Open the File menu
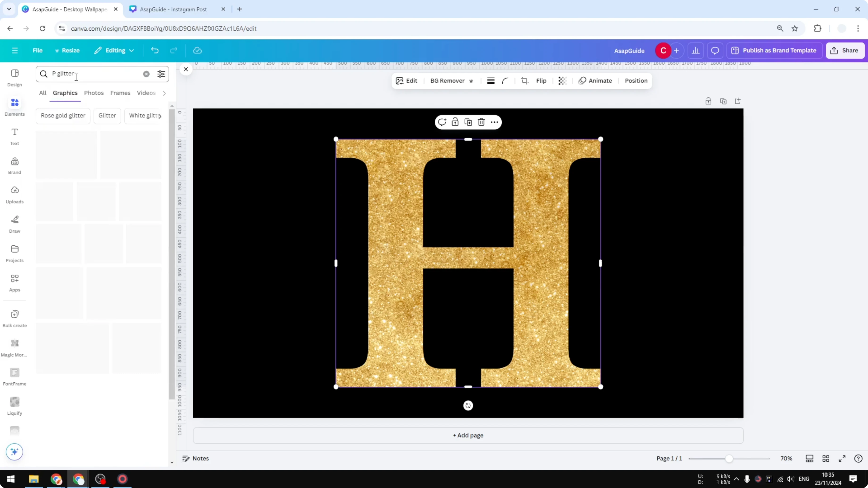 (x=38, y=50)
